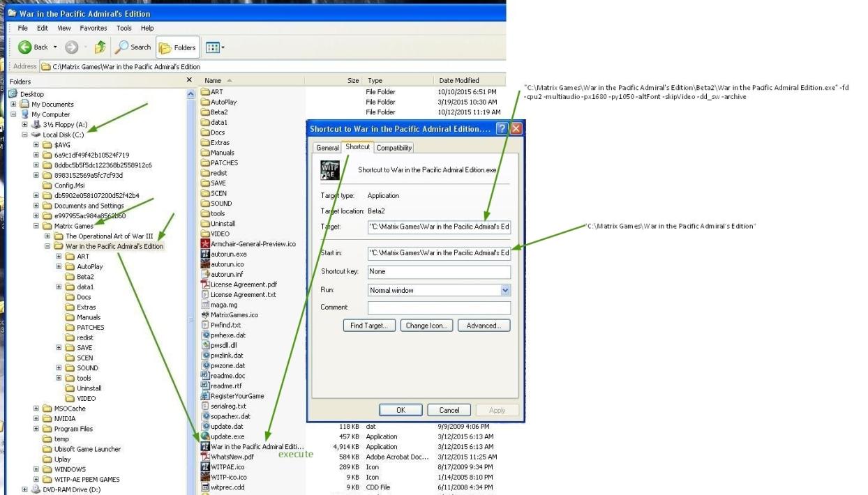This screenshot has width=868, height=495.
Task: Select License Agreement.txt file icon
Action: (x=205, y=294)
